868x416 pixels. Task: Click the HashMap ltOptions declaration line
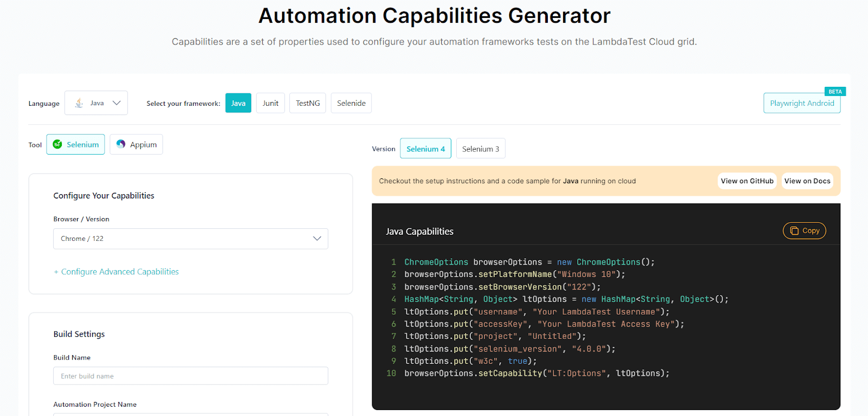566,299
